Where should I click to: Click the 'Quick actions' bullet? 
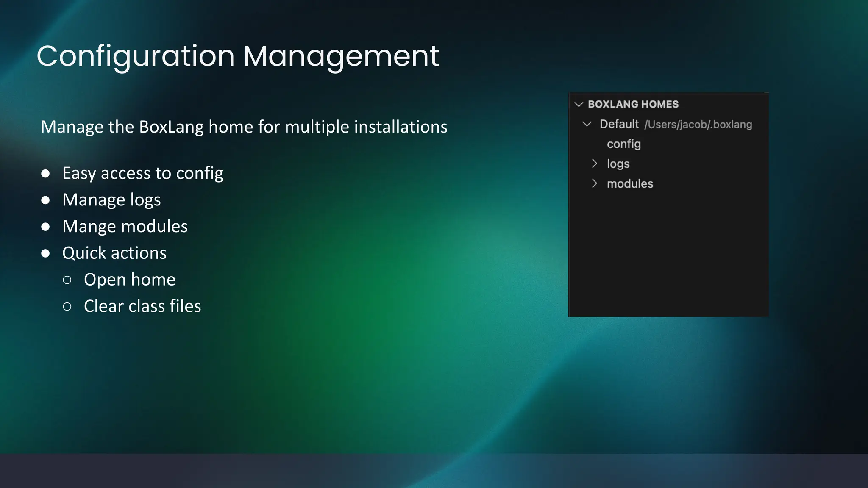[114, 253]
